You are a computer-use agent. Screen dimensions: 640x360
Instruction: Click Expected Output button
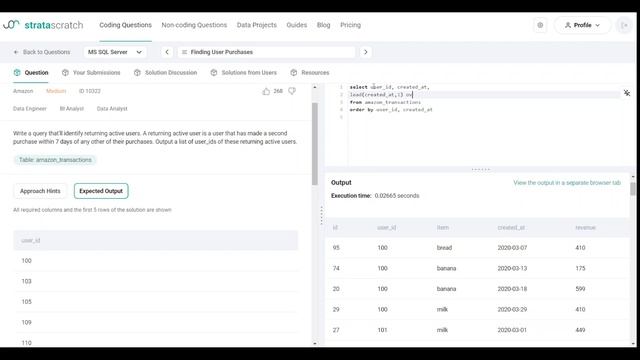(x=101, y=191)
